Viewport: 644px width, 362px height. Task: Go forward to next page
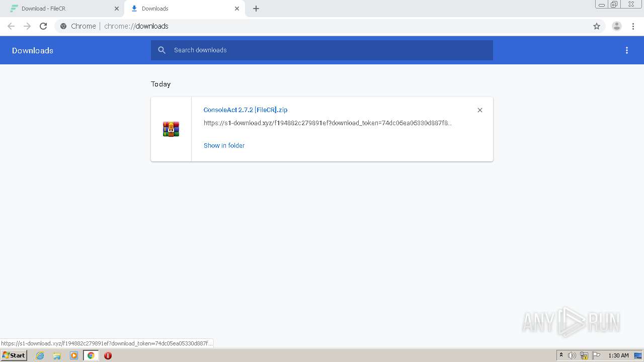pyautogui.click(x=27, y=26)
